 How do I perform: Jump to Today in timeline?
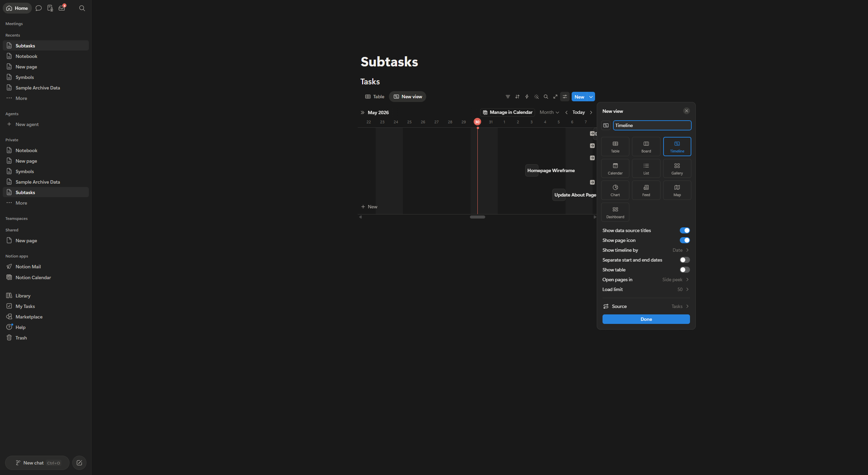[x=578, y=112]
